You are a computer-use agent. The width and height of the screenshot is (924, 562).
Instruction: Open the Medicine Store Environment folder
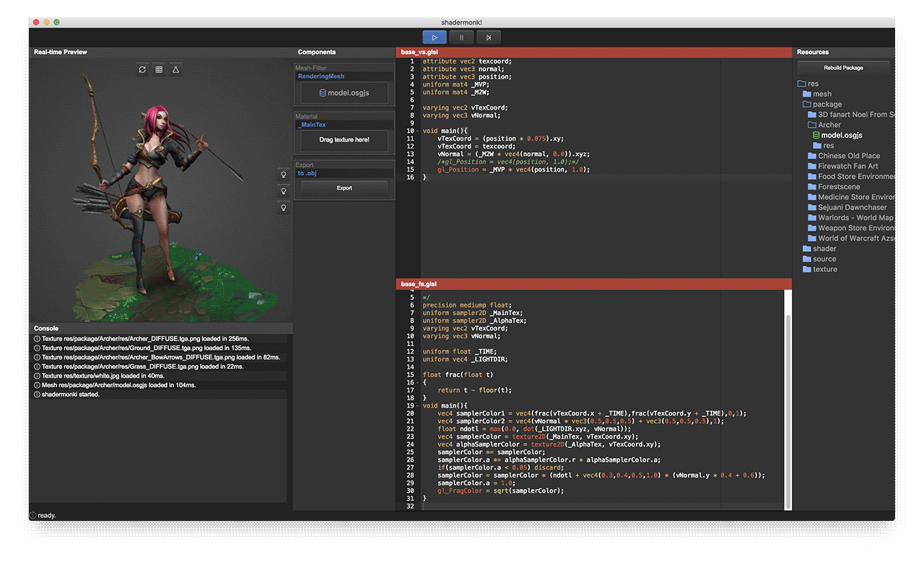click(850, 197)
